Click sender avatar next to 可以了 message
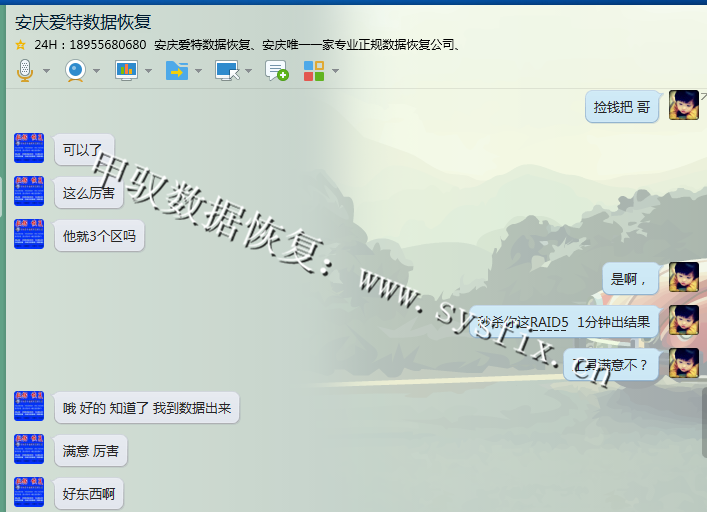Viewport: 707px width, 512px height. click(29, 148)
